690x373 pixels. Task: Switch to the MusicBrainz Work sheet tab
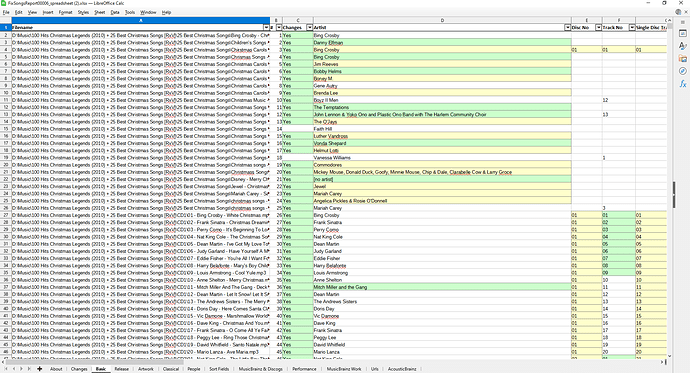pos(344,369)
